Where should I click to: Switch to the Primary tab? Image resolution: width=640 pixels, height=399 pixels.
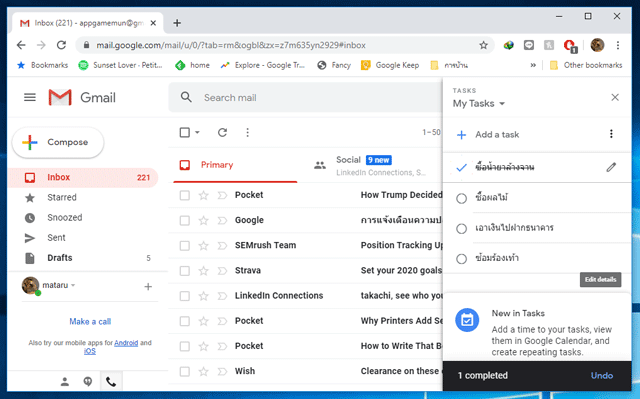[235, 165]
